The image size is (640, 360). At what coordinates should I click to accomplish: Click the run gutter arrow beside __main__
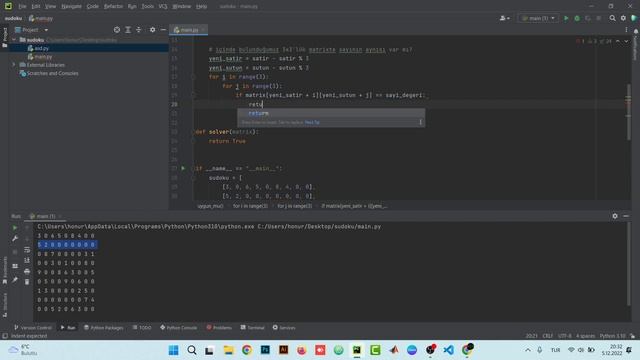183,168
